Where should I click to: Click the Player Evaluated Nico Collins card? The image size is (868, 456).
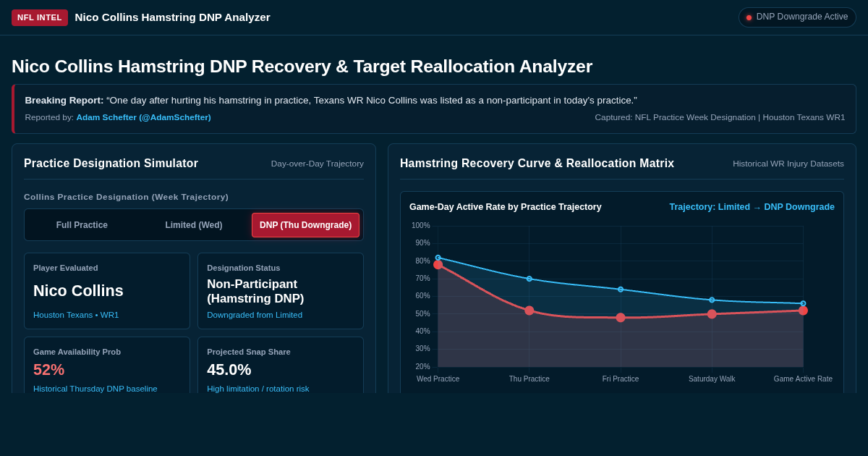pyautogui.click(x=107, y=291)
